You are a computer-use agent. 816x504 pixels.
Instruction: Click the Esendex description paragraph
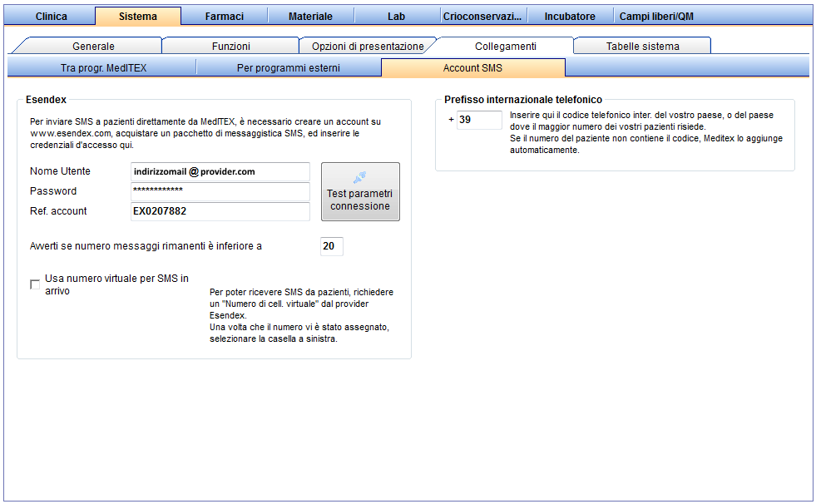click(205, 133)
